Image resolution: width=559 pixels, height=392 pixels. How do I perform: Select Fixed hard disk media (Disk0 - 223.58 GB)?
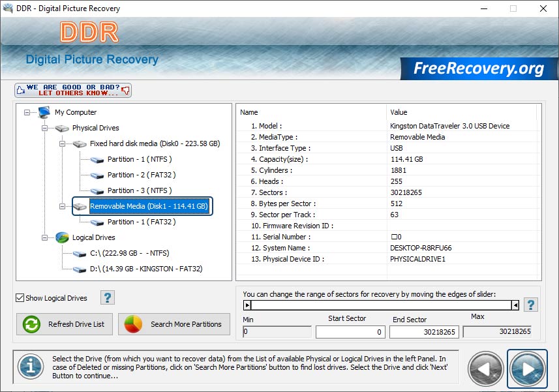click(x=155, y=143)
